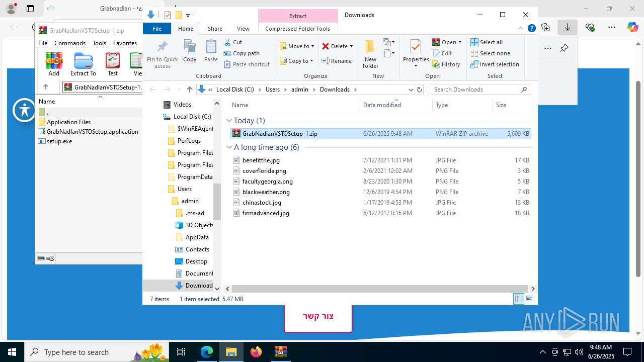Open Properties in ribbon
The width and height of the screenshot is (644, 362).
tap(416, 54)
